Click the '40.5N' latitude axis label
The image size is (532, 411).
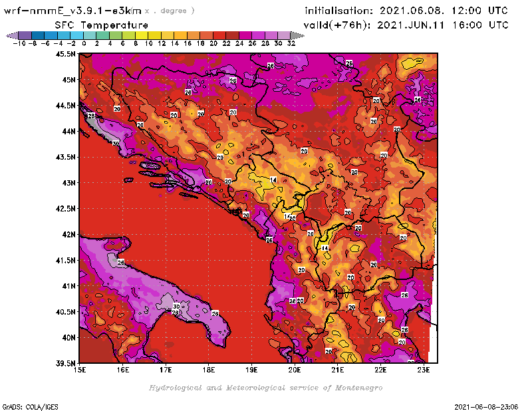(x=65, y=311)
